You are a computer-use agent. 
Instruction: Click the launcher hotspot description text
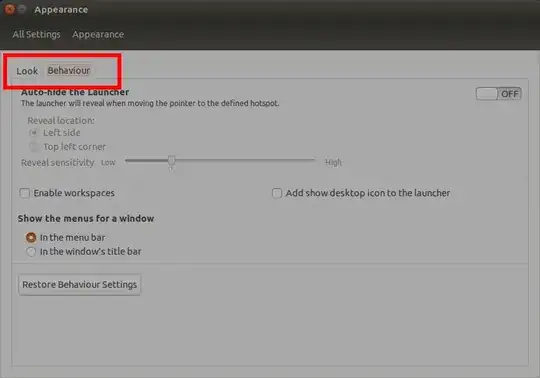[150, 103]
